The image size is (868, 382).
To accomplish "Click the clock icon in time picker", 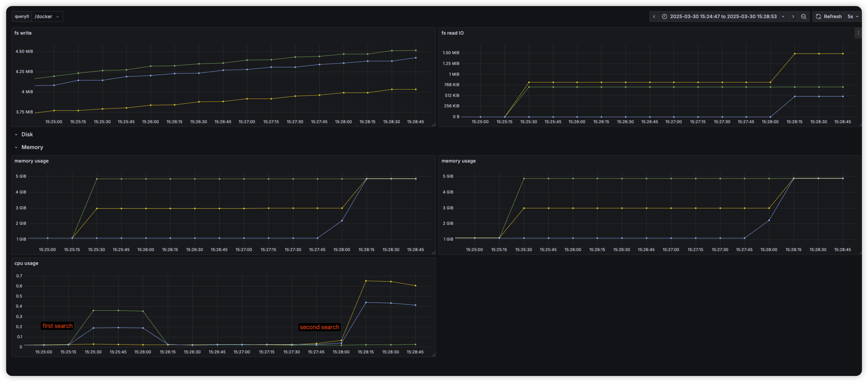I will 664,16.
